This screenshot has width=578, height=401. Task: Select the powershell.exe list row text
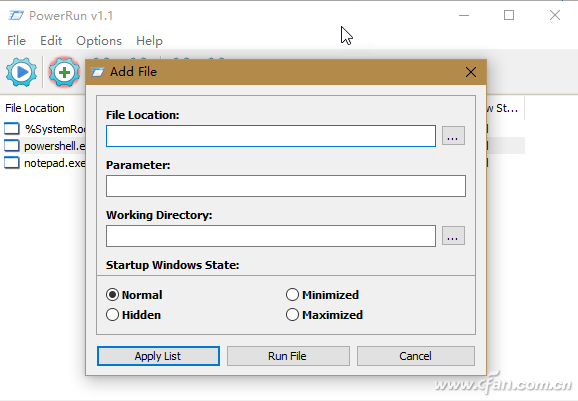pos(55,146)
